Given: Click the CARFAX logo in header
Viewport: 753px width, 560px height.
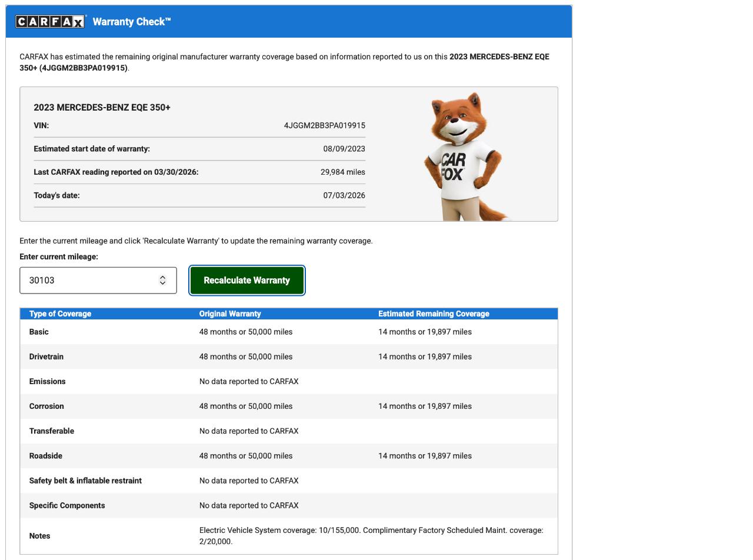Looking at the screenshot, I should [x=51, y=22].
